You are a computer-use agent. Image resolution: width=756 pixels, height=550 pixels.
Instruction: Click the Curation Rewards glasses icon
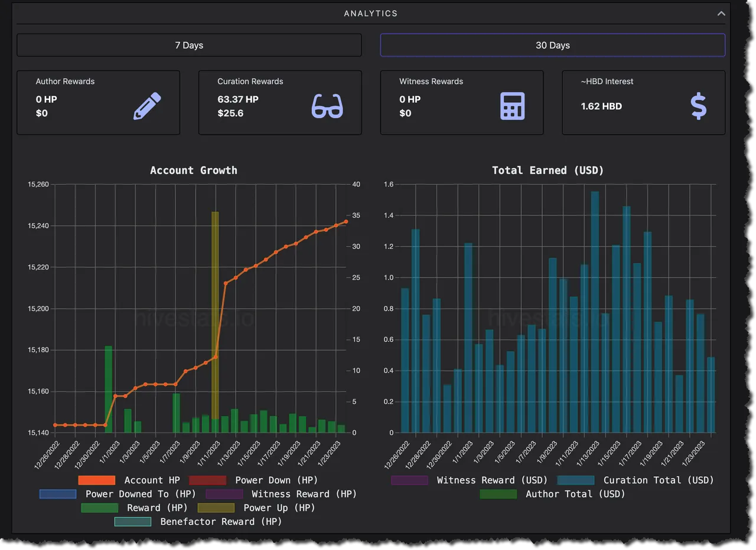coord(327,106)
